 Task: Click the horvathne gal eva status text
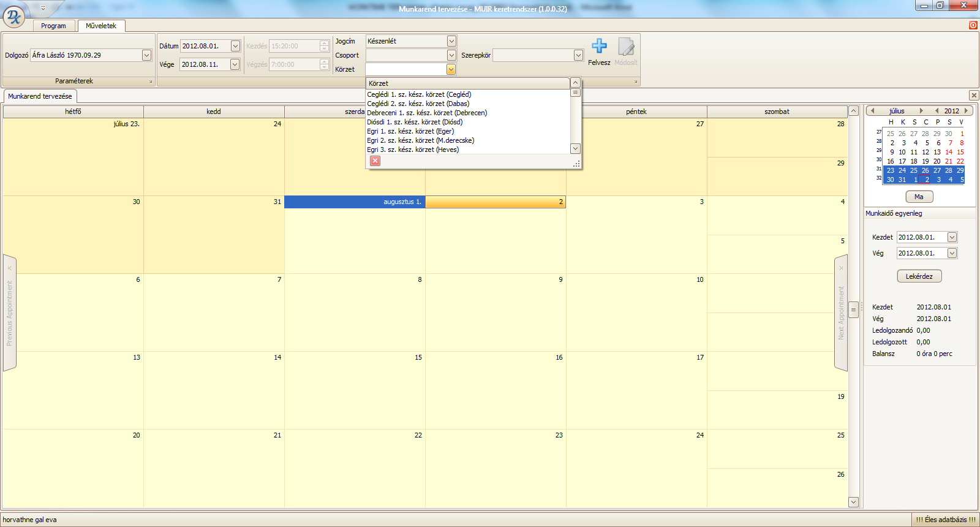[29, 520]
